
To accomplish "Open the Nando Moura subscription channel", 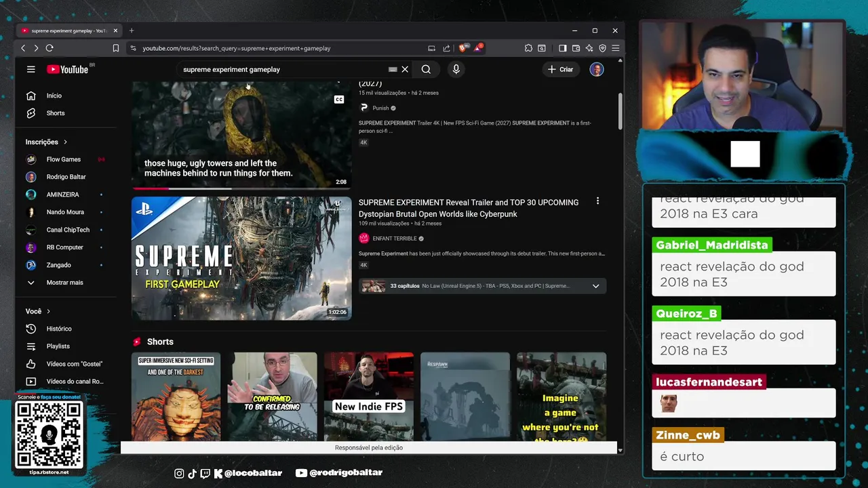I will pos(65,212).
